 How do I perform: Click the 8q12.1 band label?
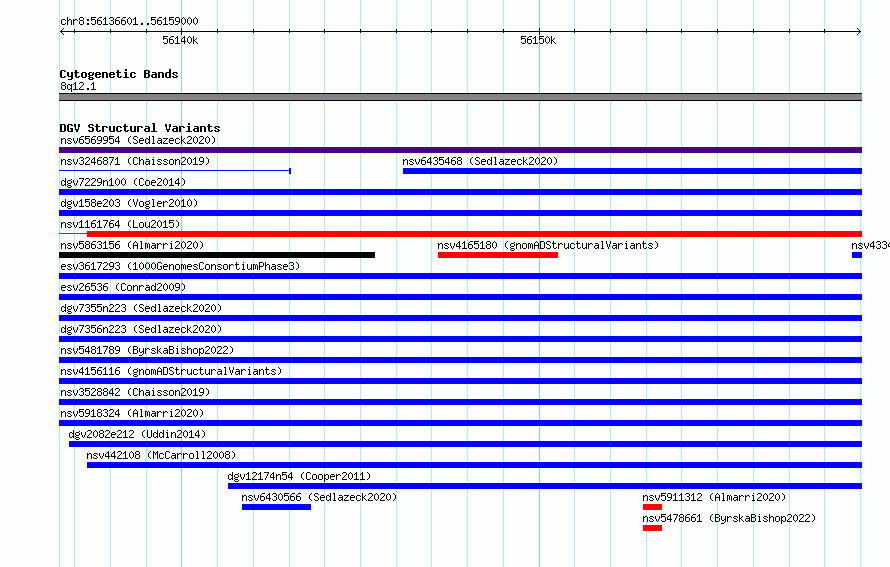pyautogui.click(x=78, y=86)
